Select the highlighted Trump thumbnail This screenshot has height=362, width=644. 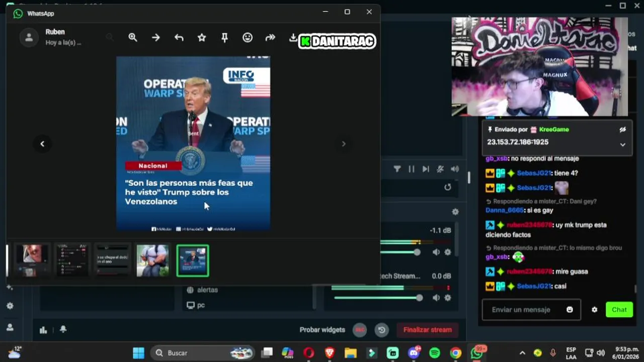tap(193, 260)
